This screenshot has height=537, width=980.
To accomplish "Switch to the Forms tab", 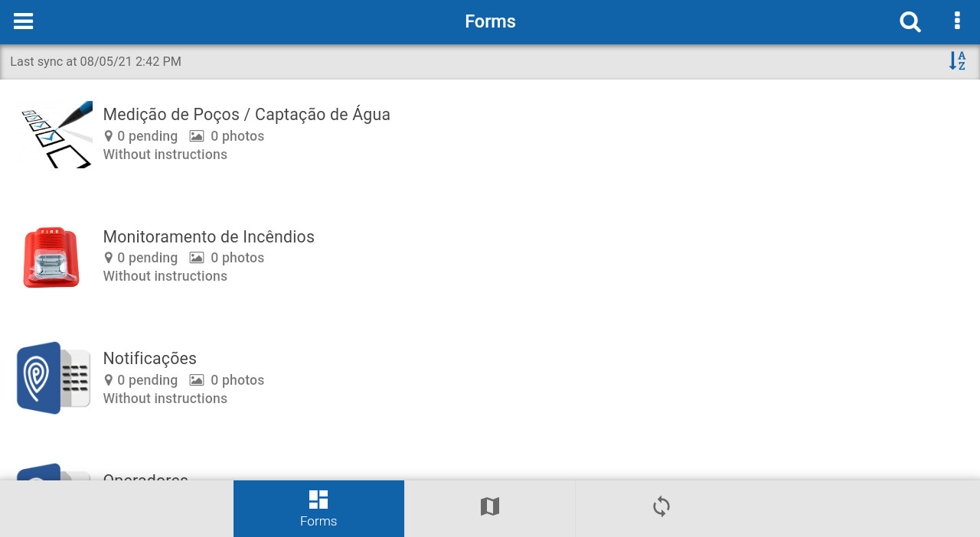I will point(318,509).
